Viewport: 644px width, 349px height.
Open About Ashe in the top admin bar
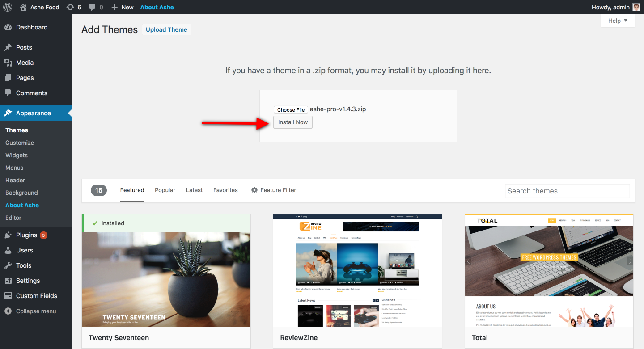(x=157, y=7)
